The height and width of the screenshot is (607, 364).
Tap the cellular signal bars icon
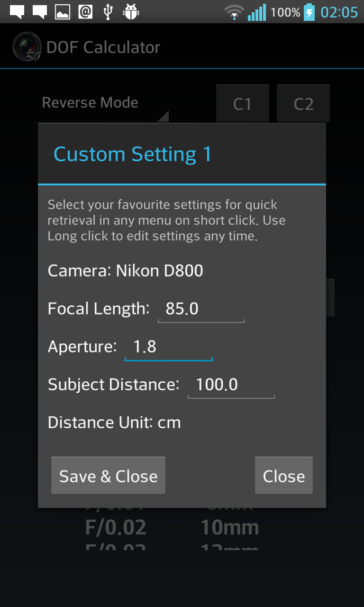tap(257, 12)
